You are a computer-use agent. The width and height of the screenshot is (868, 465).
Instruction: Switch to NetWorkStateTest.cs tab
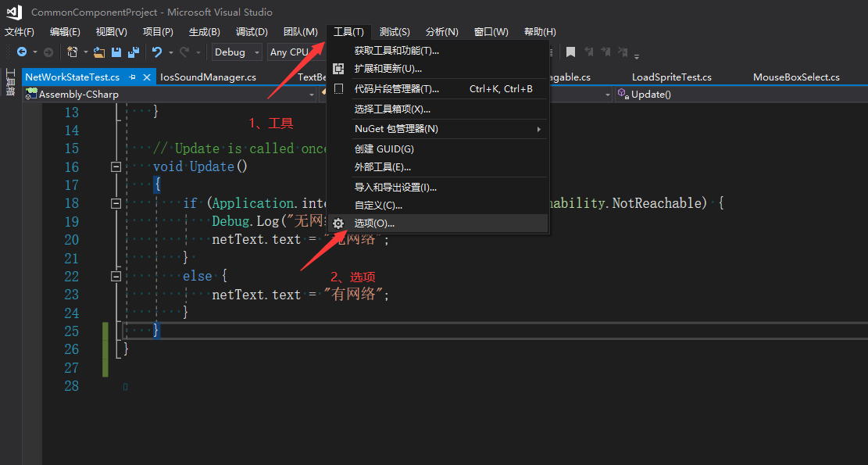pyautogui.click(x=73, y=77)
